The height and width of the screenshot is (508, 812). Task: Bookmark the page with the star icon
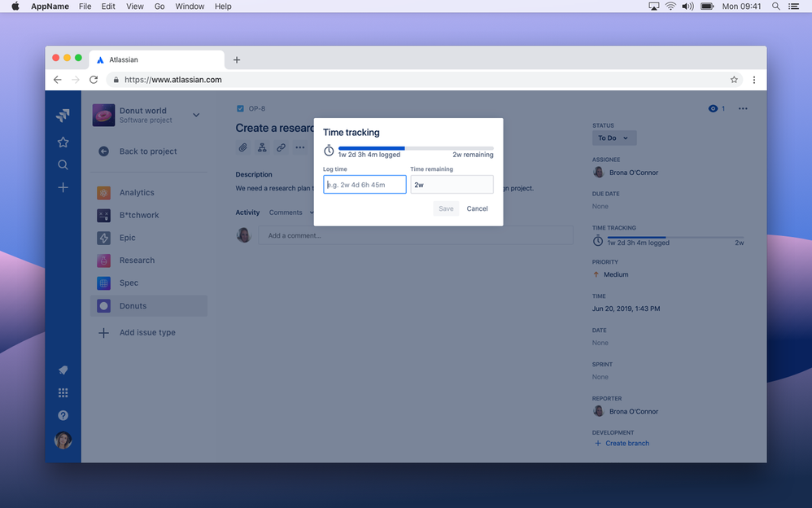point(734,80)
